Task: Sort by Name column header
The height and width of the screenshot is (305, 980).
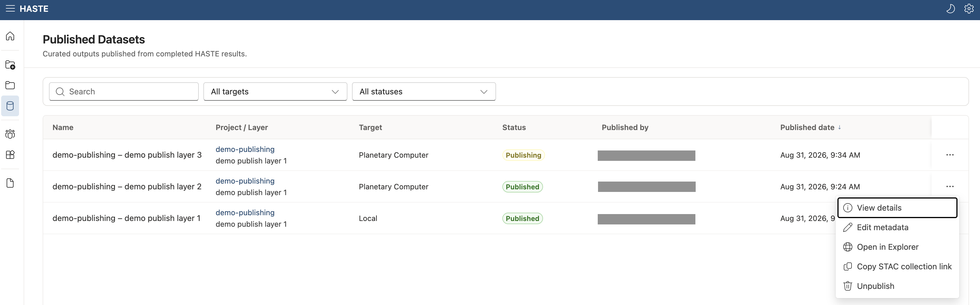Action: 63,128
